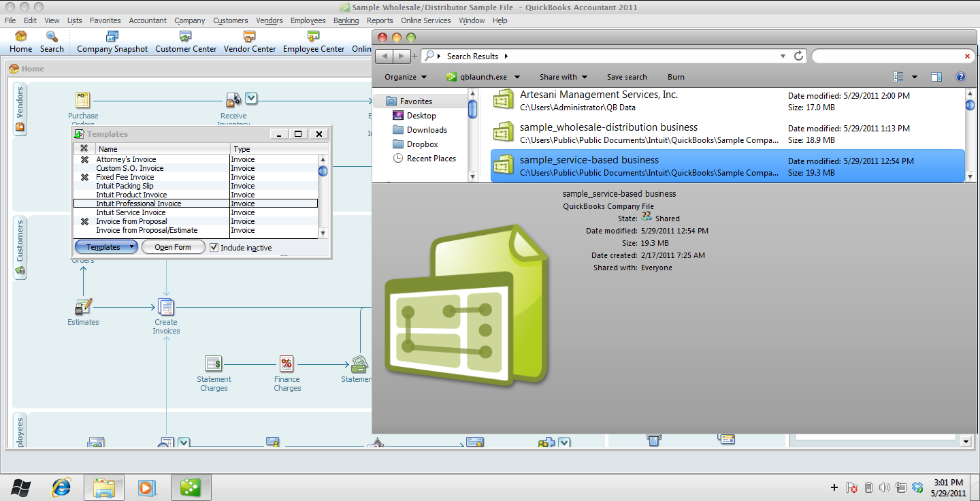Open the Estimates workflow icon

pyautogui.click(x=83, y=307)
